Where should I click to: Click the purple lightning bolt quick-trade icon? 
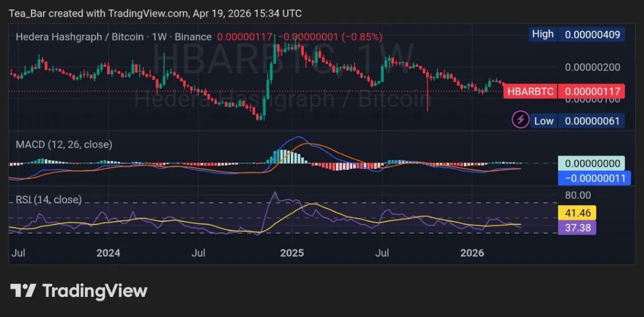pos(520,120)
